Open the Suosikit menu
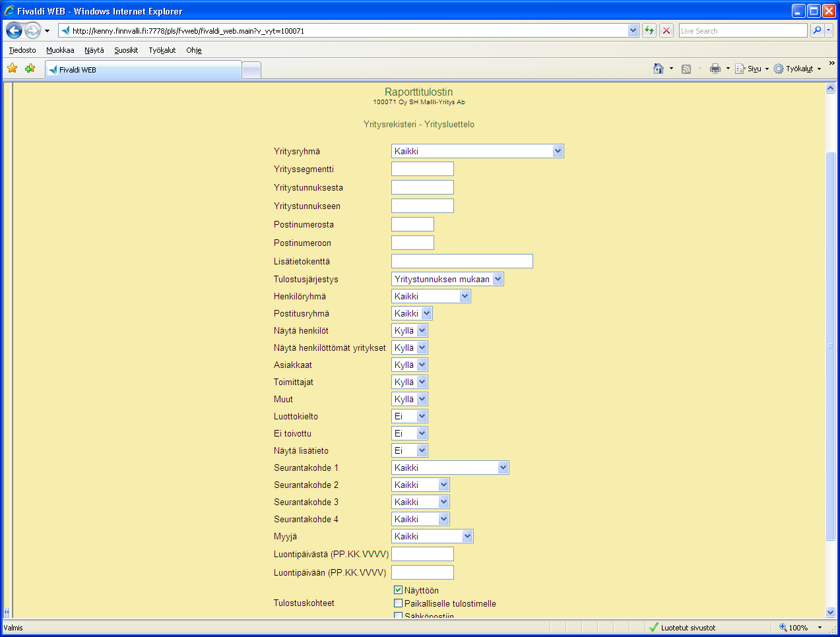 pos(126,50)
